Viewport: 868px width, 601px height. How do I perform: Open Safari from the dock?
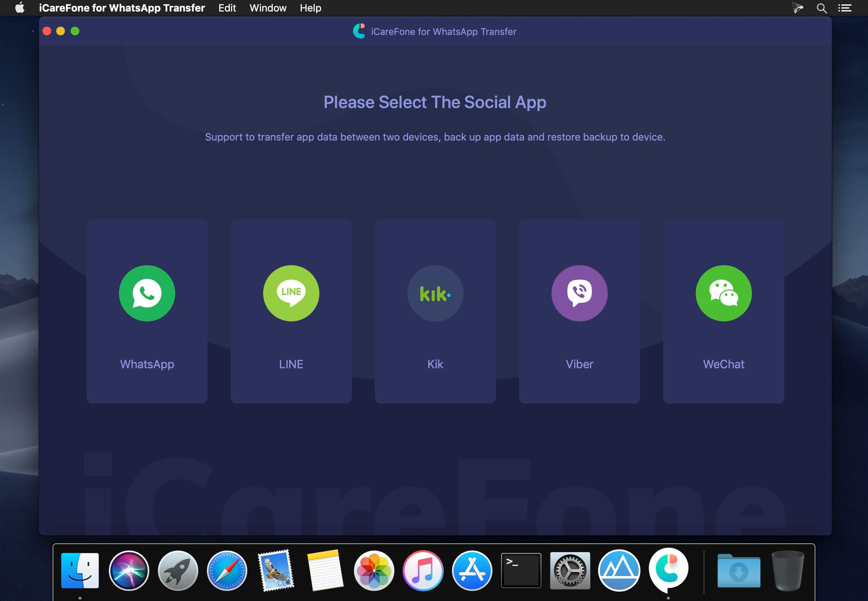(227, 570)
